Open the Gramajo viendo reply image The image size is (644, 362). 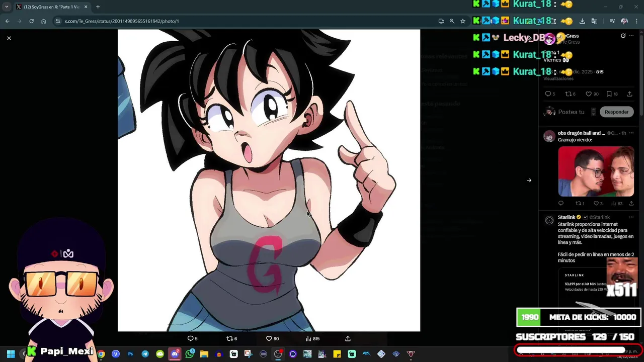pos(596,171)
